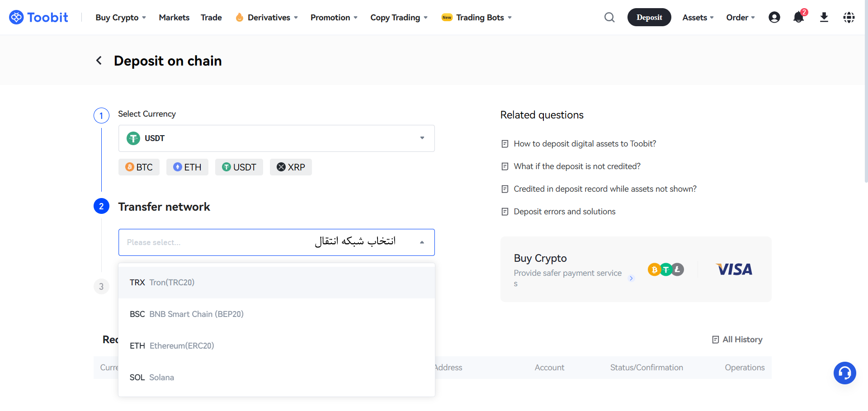Expand the Buy Crypto menu
The width and height of the screenshot is (868, 411).
click(x=121, y=17)
